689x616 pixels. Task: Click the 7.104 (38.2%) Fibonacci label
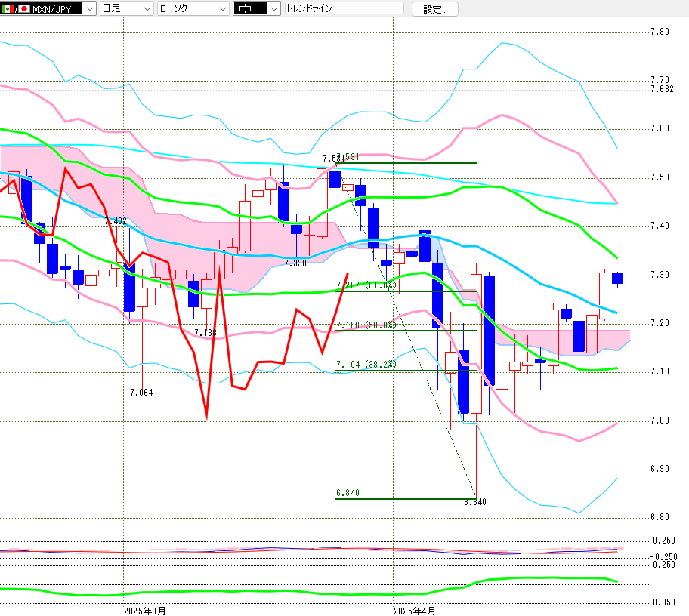(366, 365)
